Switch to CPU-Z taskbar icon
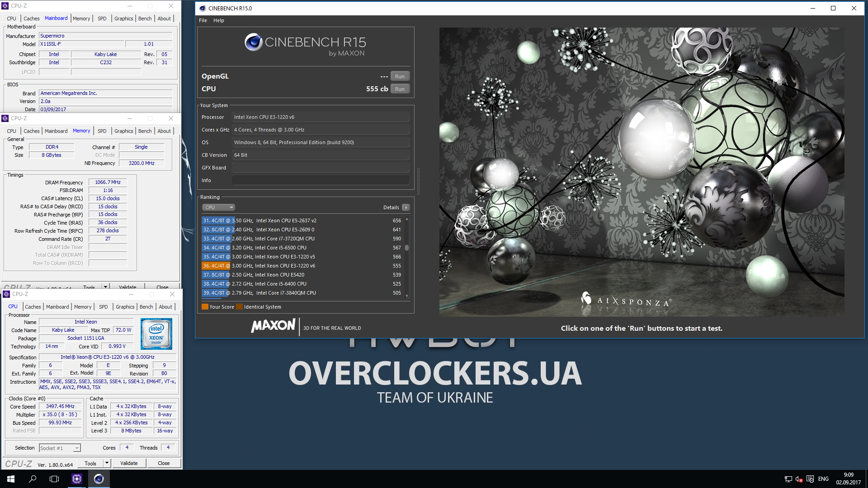Viewport: 868px width, 488px height. click(x=77, y=479)
